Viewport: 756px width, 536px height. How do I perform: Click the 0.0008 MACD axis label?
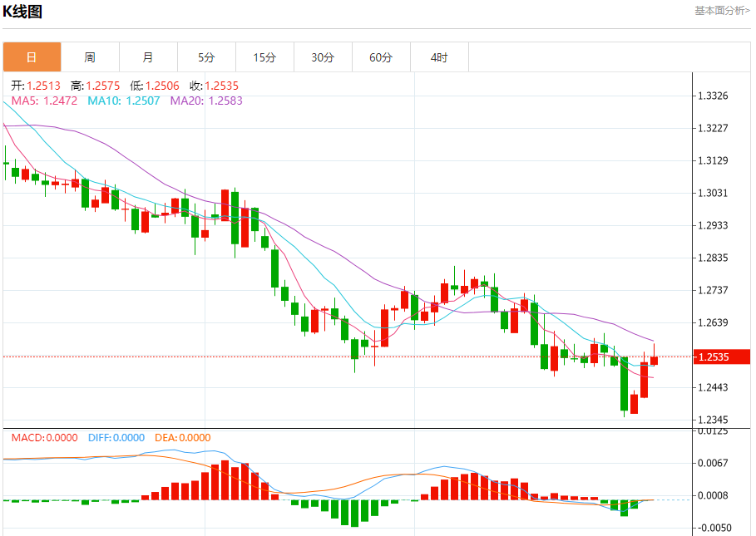(x=713, y=495)
